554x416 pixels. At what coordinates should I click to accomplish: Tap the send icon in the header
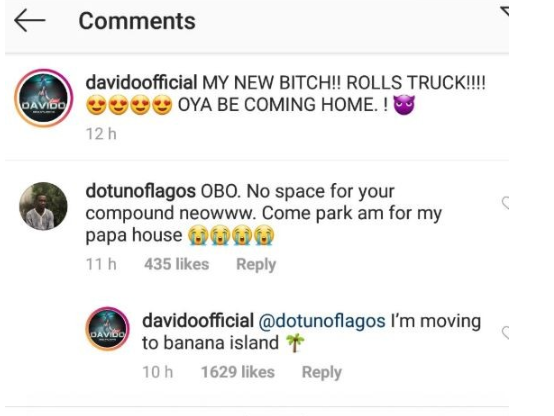[505, 11]
